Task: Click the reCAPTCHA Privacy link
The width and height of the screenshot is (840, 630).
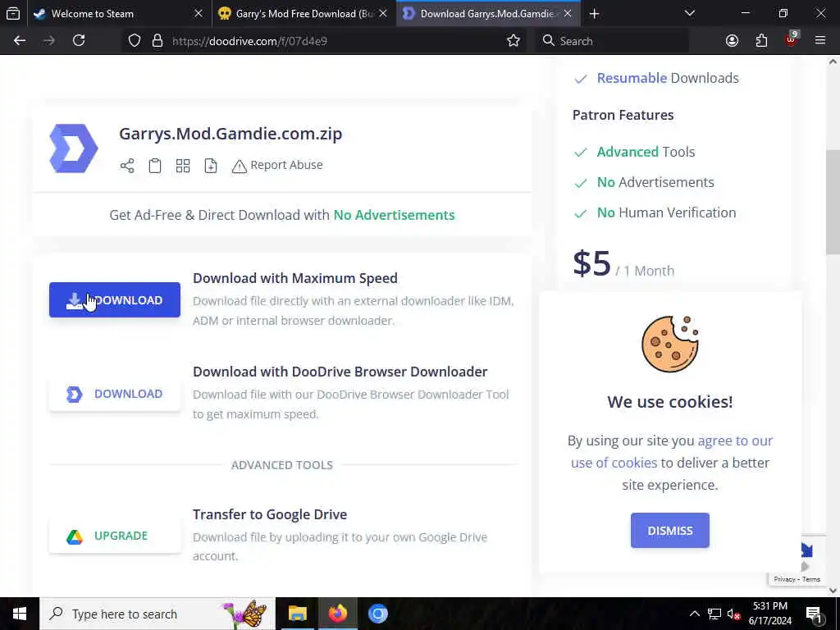Action: click(784, 579)
